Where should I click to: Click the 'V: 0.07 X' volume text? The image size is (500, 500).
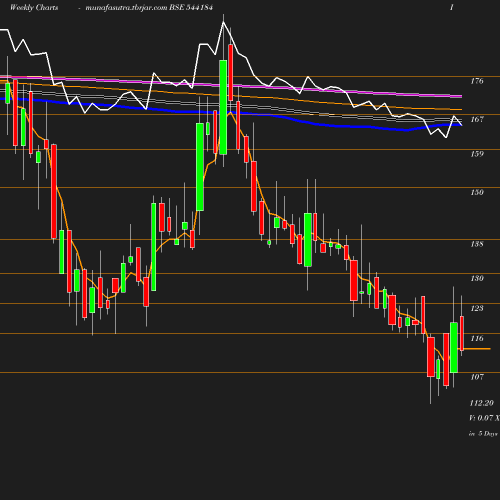tap(484, 418)
